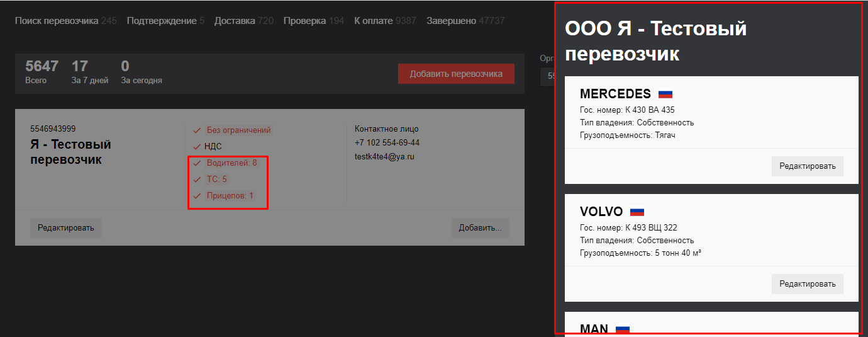Click phone number +7 102 554-69-44
Viewport: 868px width, 337px height.
click(x=387, y=143)
